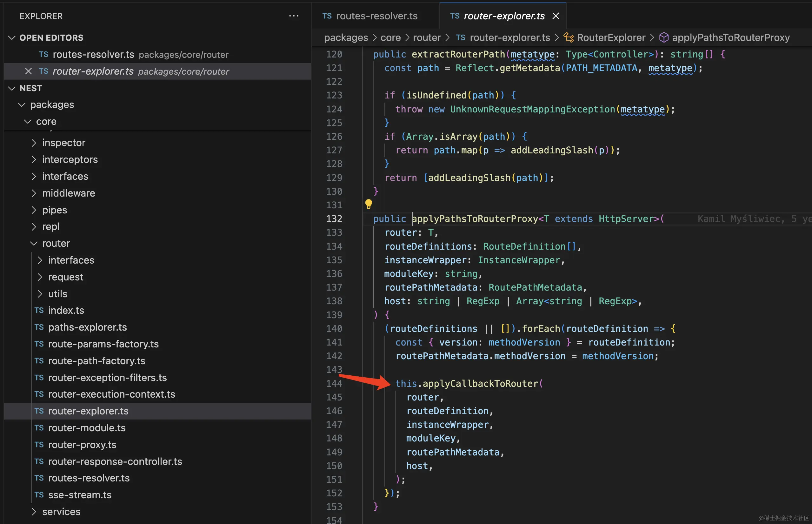Close router-explorer.ts in Open Editors list

tap(29, 71)
